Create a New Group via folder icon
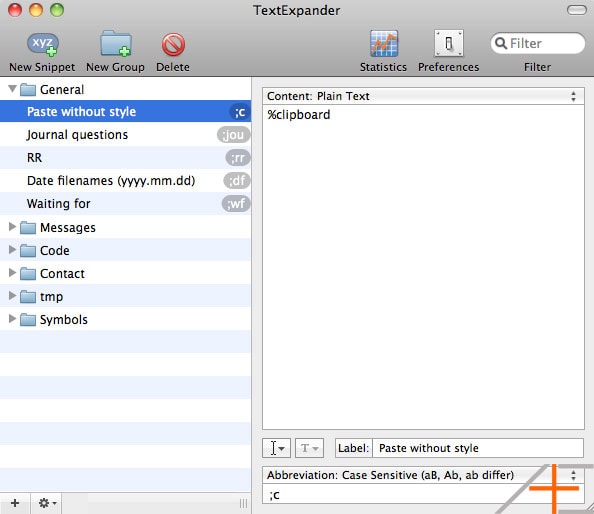The height and width of the screenshot is (514, 594). tap(116, 43)
